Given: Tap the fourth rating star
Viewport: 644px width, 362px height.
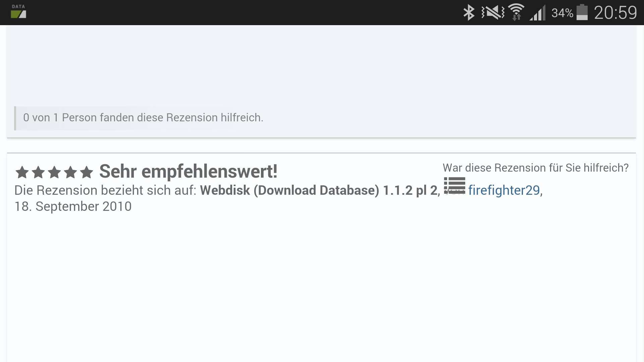Looking at the screenshot, I should (x=70, y=172).
